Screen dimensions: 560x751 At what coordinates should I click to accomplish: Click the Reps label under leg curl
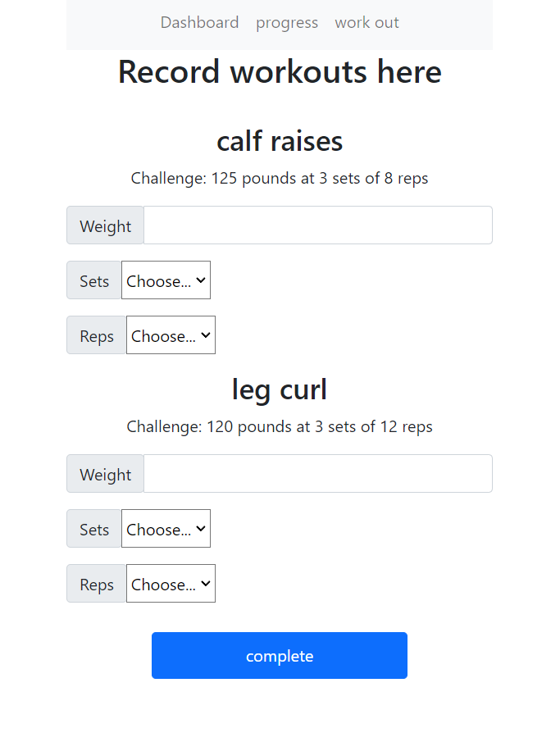click(x=96, y=584)
